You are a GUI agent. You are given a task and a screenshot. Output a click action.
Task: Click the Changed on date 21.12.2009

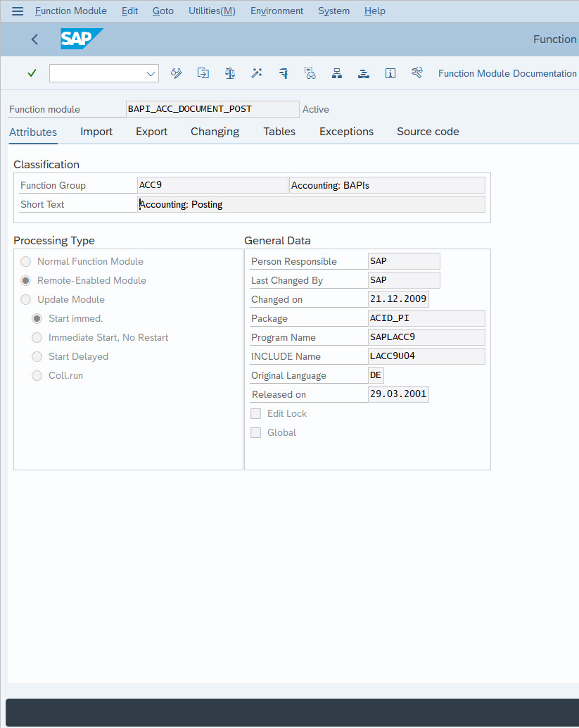click(x=398, y=299)
